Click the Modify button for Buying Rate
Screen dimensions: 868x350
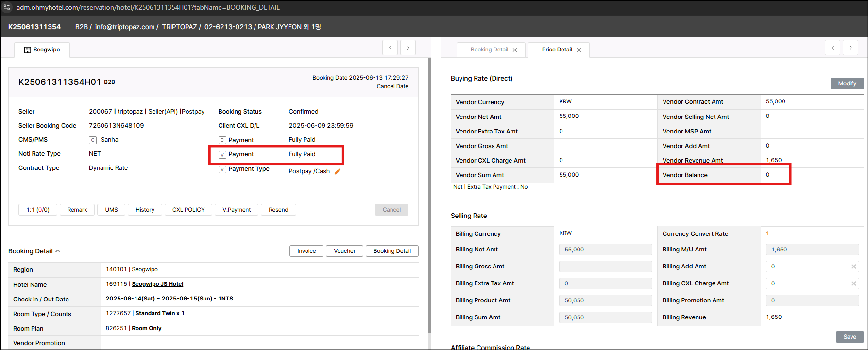tap(847, 83)
